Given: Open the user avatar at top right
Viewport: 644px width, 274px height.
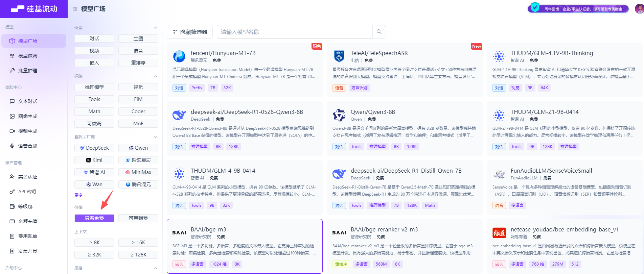Looking at the screenshot, I should point(639,9).
